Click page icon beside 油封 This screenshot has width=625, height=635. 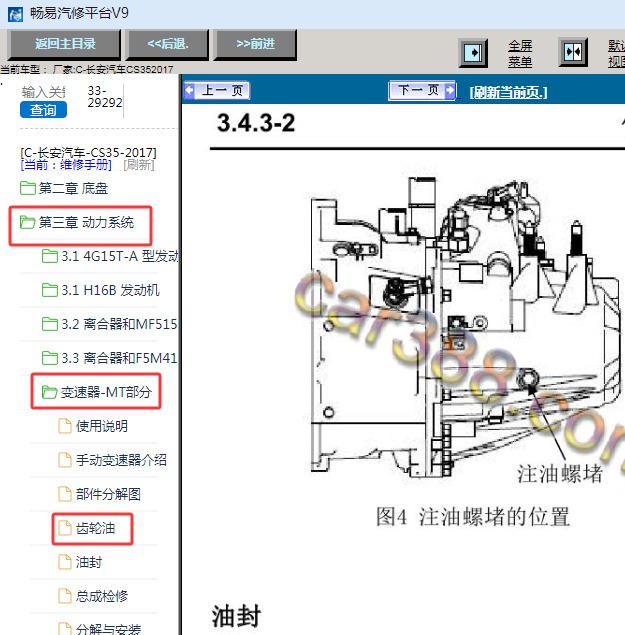click(x=65, y=562)
